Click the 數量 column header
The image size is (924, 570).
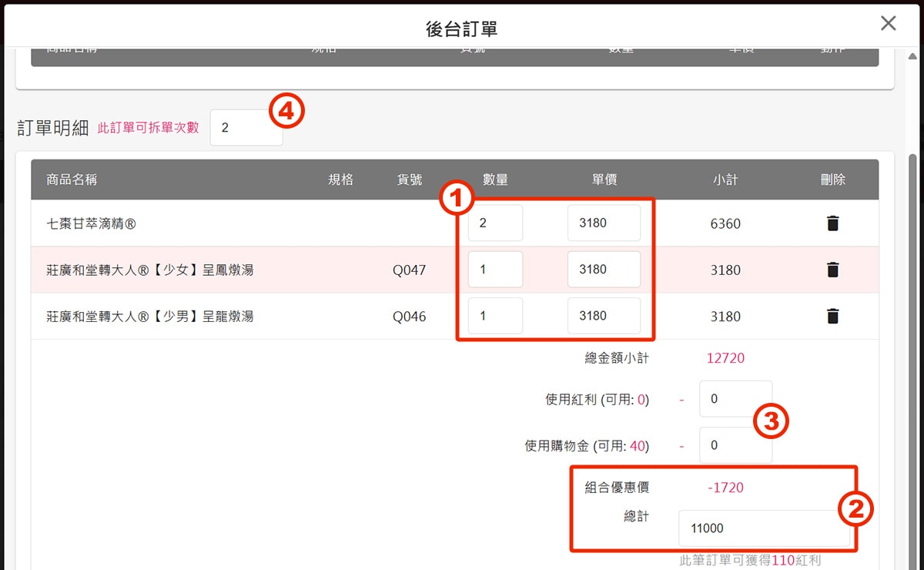[x=496, y=179]
